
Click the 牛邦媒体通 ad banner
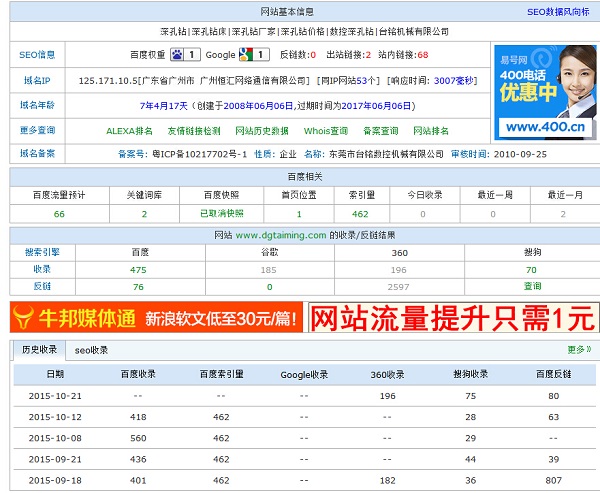(x=155, y=319)
